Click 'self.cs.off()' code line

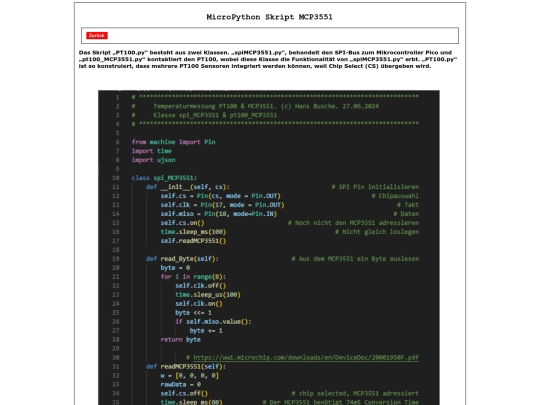click(x=184, y=393)
